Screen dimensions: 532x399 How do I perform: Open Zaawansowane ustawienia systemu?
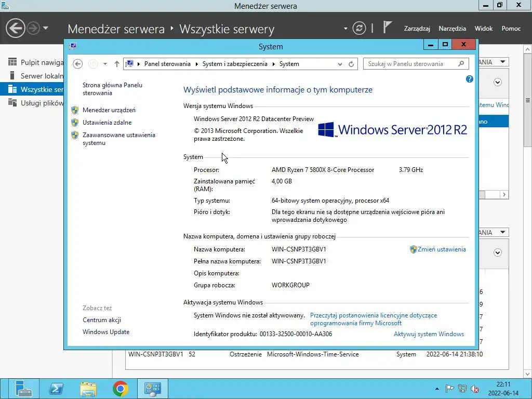(x=119, y=139)
